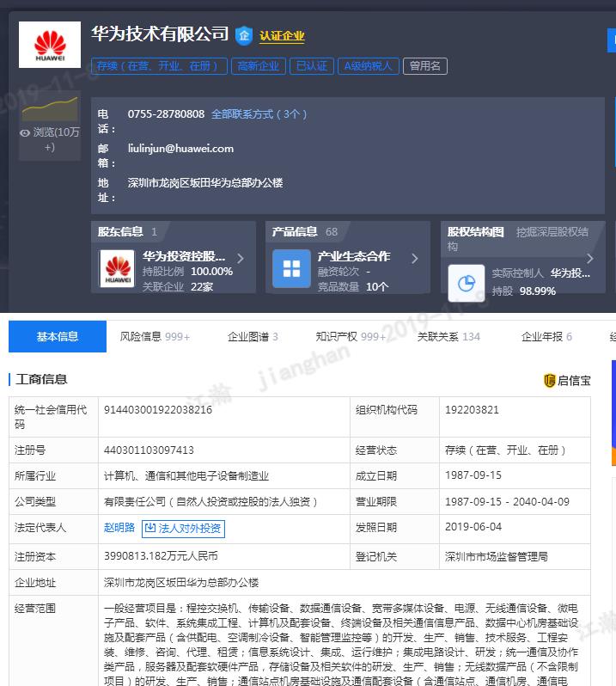The height and width of the screenshot is (686, 616).
Task: Open the 关联关系 tab
Action: click(x=448, y=337)
